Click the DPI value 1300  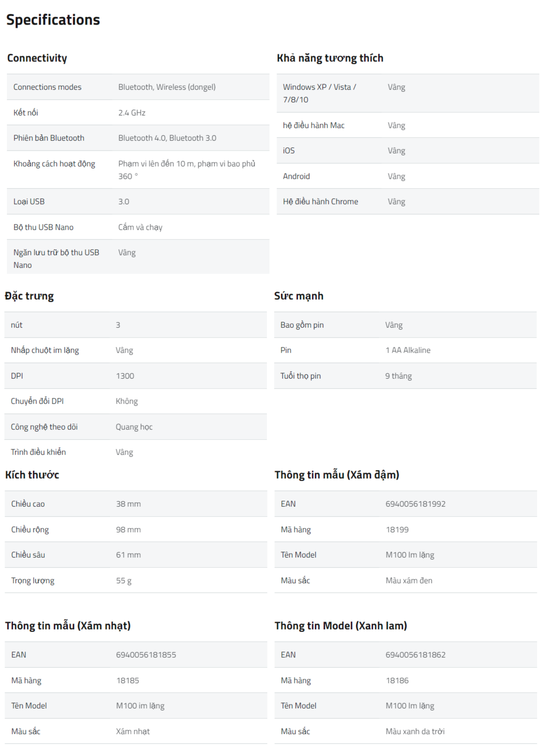pos(125,376)
